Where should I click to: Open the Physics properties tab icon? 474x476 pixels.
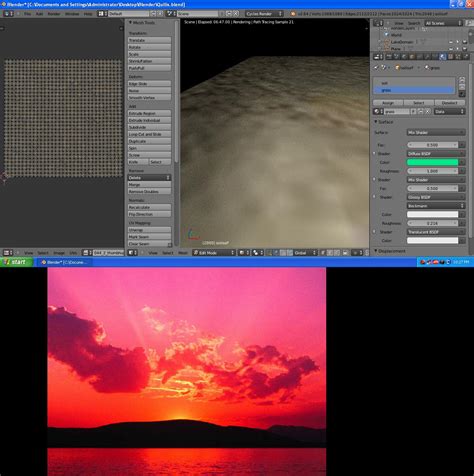coord(466,56)
